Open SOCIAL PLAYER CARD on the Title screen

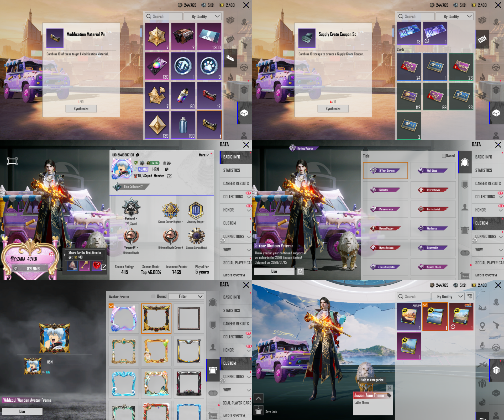(488, 263)
